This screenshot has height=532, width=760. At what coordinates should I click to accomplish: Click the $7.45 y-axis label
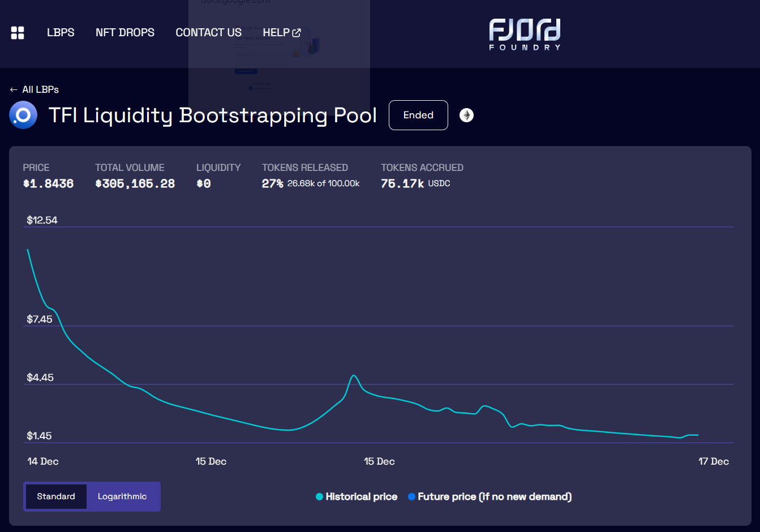[40, 319]
